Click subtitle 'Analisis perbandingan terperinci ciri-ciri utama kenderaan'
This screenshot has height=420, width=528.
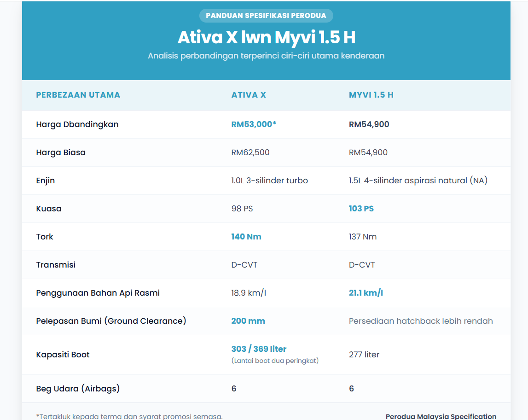(266, 56)
